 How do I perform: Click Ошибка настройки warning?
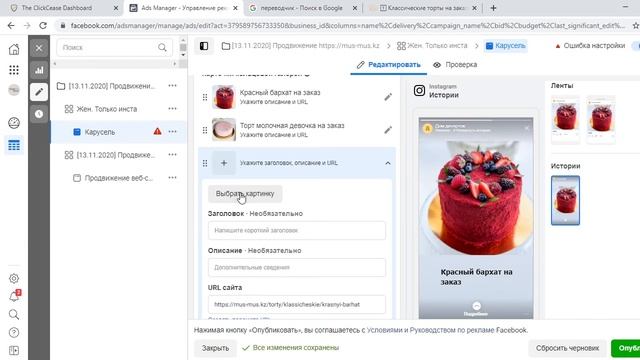[x=590, y=46]
